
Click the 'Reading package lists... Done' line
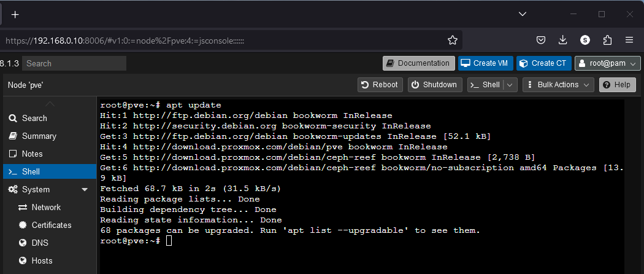click(180, 199)
